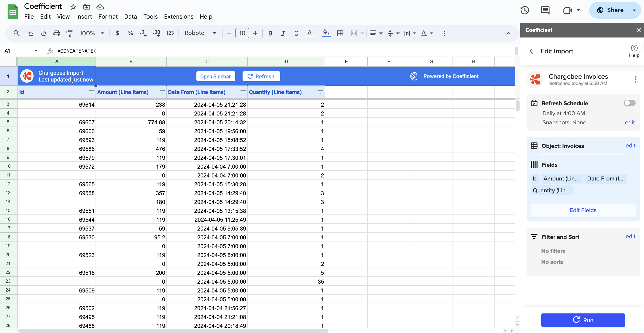644x333 pixels.
Task: Activate the paint format tool
Action: tap(69, 33)
